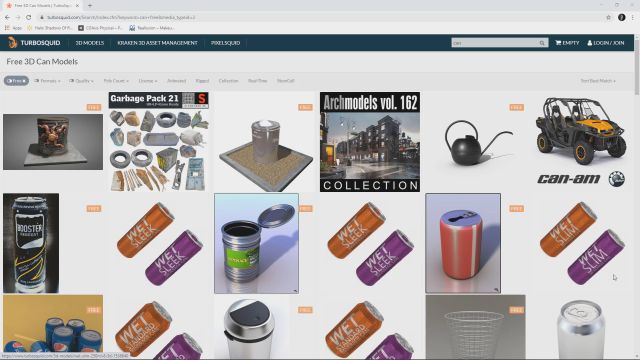
Task: Open the chrome swing-lid bin thumbnail
Action: pos(249,329)
